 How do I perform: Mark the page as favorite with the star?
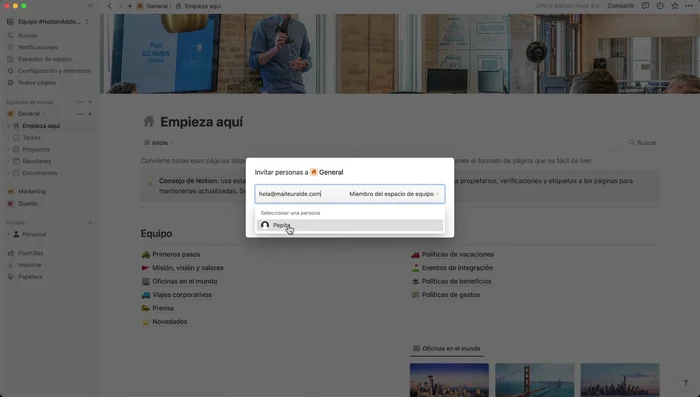point(675,6)
